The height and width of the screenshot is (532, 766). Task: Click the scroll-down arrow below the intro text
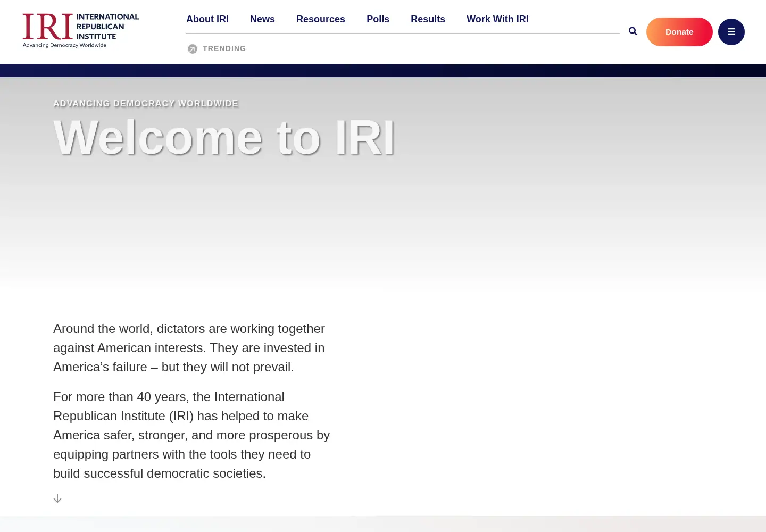pyautogui.click(x=57, y=498)
